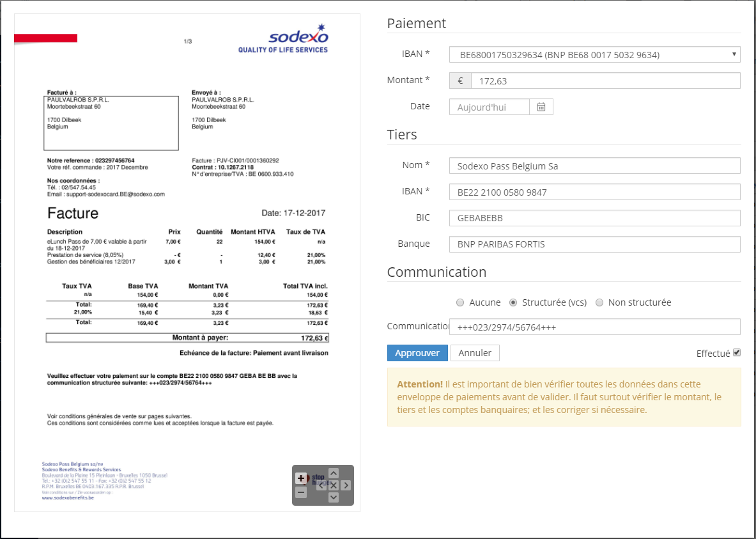Screen dimensions: 756x539
Task: Click invoice number PJV-CI001/0001360292
Action: pos(248,160)
